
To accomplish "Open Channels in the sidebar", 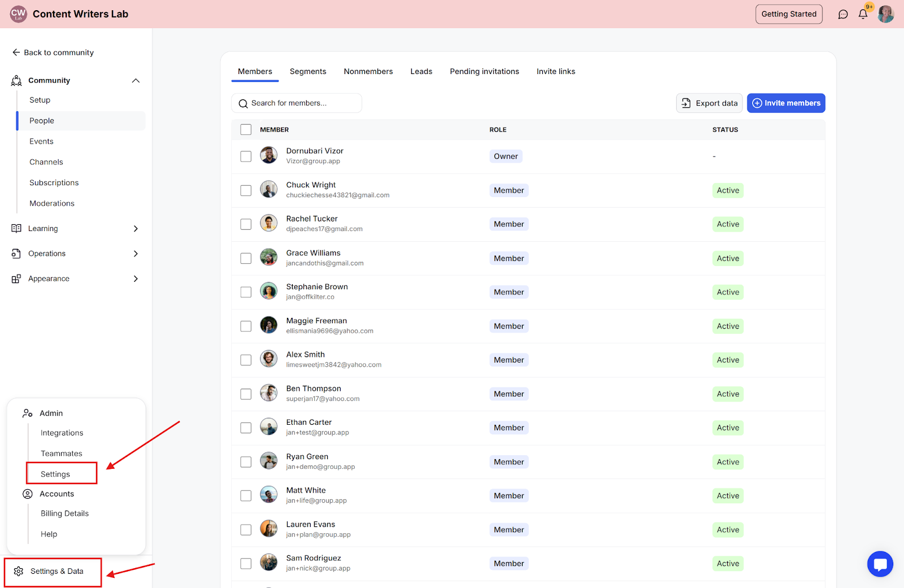I will 46,162.
